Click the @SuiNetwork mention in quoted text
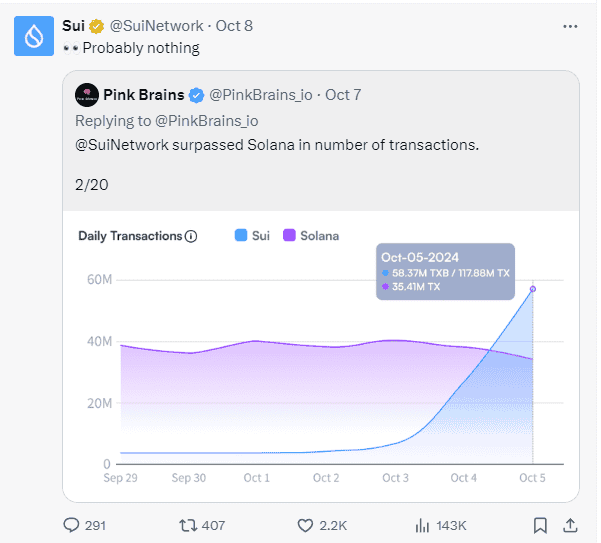The height and width of the screenshot is (543, 601). (122, 145)
